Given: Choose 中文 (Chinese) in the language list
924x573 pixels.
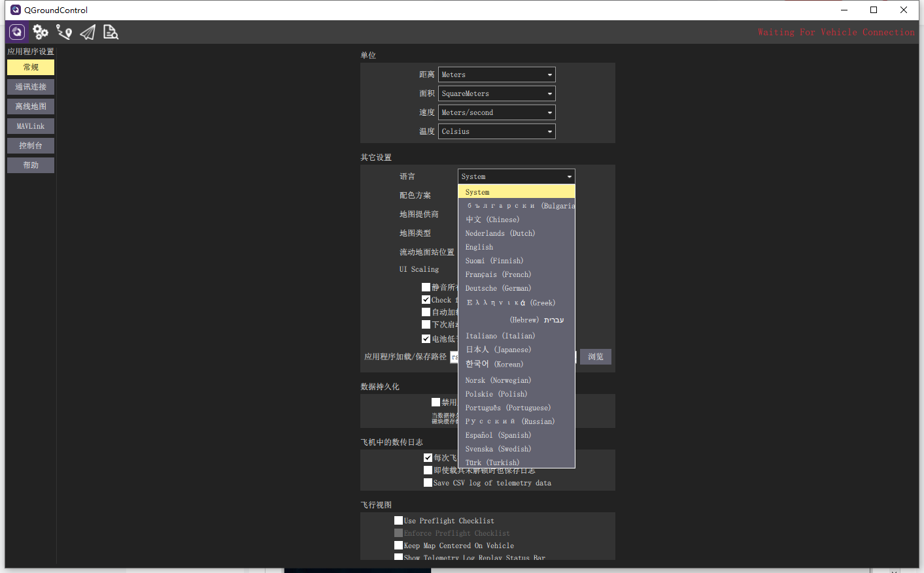Looking at the screenshot, I should coord(517,220).
